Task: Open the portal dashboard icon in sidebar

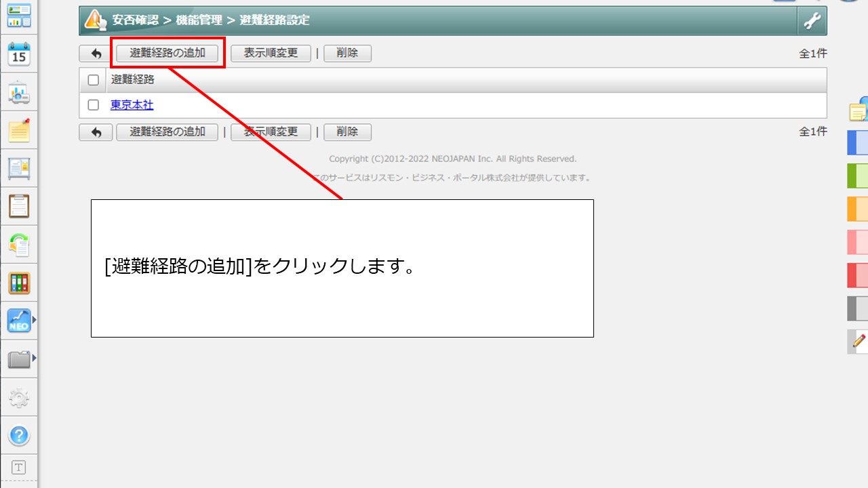Action: 19,15
